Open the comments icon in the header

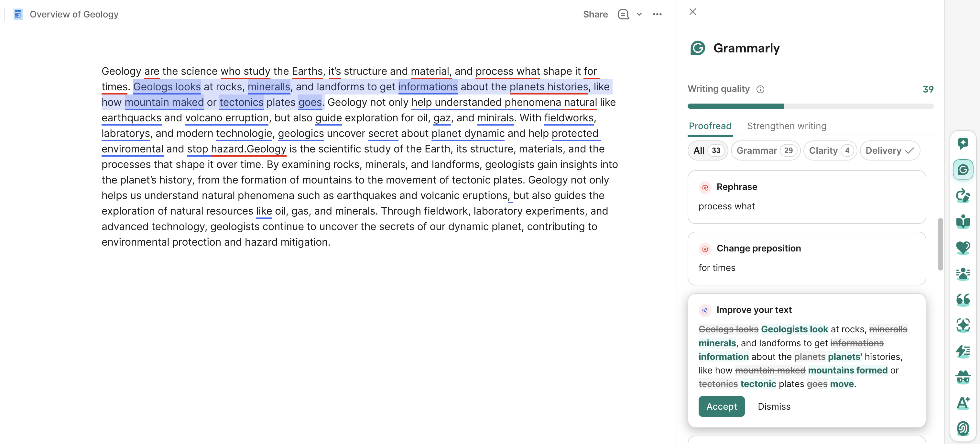pos(623,15)
